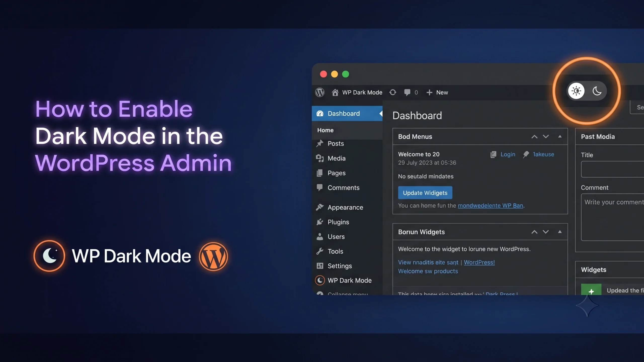The width and height of the screenshot is (644, 362).
Task: Switch to dark mode moon icon
Action: tap(597, 91)
